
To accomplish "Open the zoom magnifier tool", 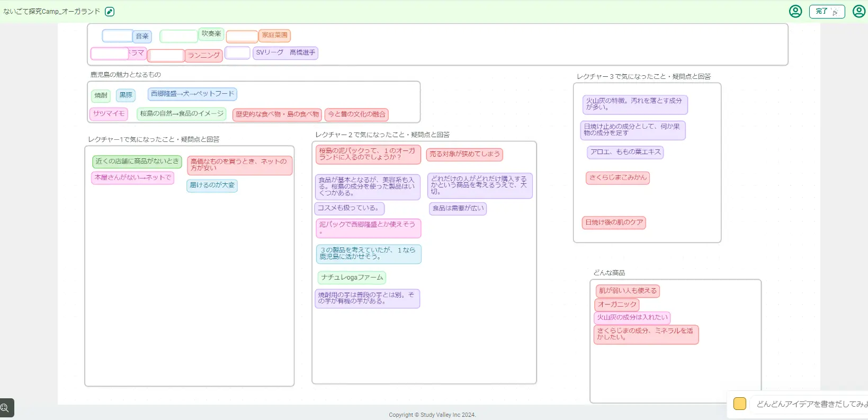I will 5,408.
